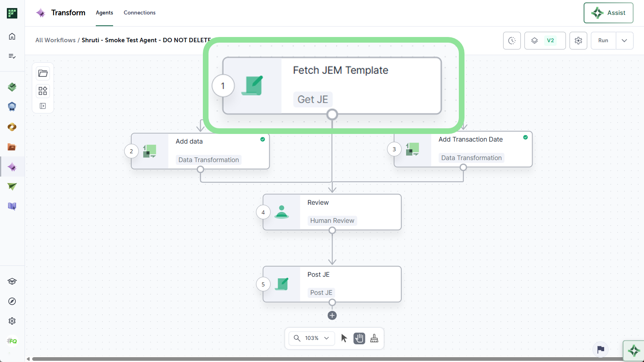Open the run history clock icon
This screenshot has width=644, height=362.
point(512,41)
